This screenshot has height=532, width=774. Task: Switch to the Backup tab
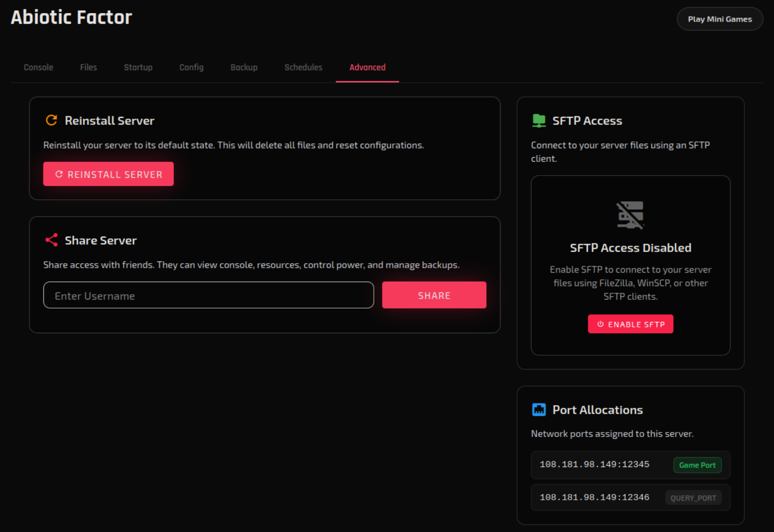click(x=244, y=67)
